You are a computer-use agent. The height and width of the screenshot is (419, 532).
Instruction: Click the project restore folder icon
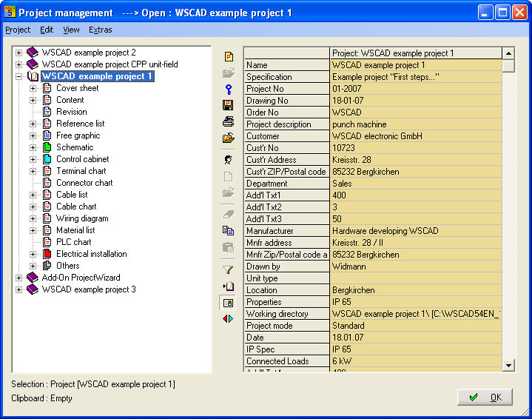tap(229, 138)
